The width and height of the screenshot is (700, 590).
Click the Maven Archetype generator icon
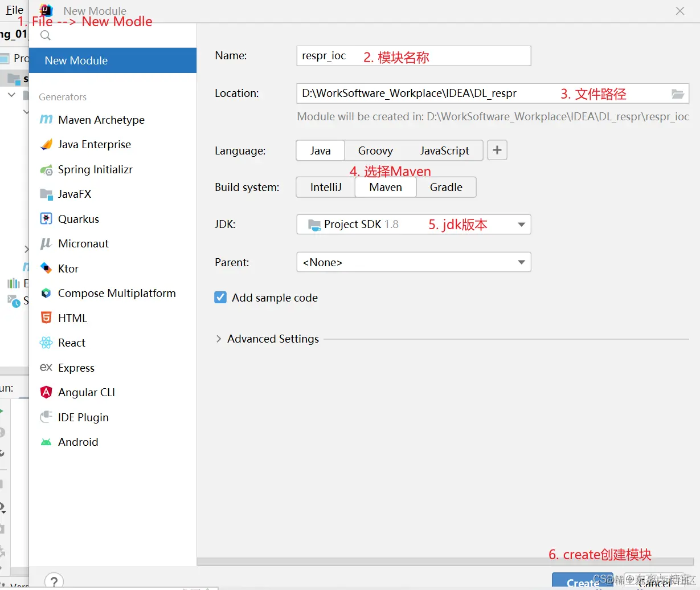point(46,120)
